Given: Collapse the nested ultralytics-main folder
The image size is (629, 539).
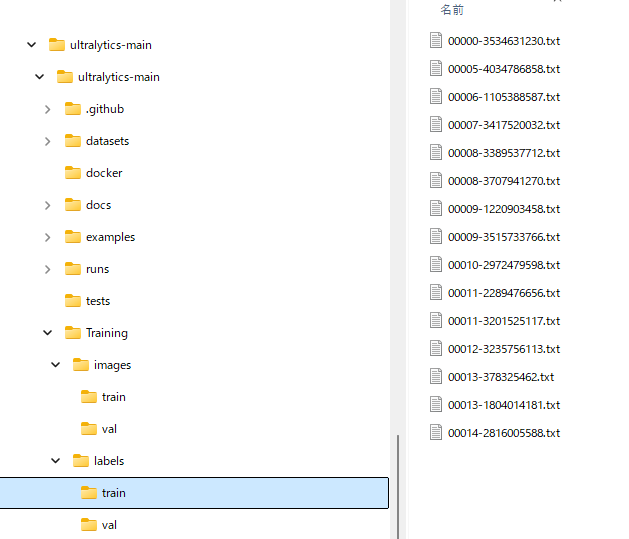Looking at the screenshot, I should (x=40, y=77).
